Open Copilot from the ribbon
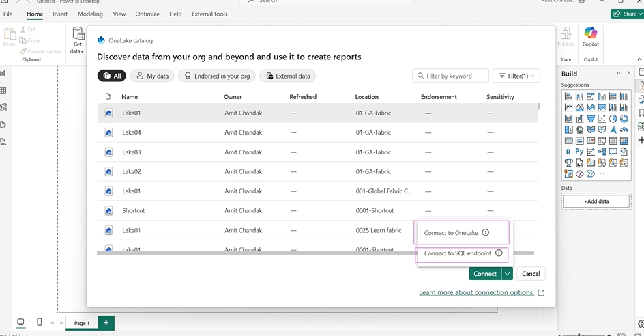 coord(590,37)
